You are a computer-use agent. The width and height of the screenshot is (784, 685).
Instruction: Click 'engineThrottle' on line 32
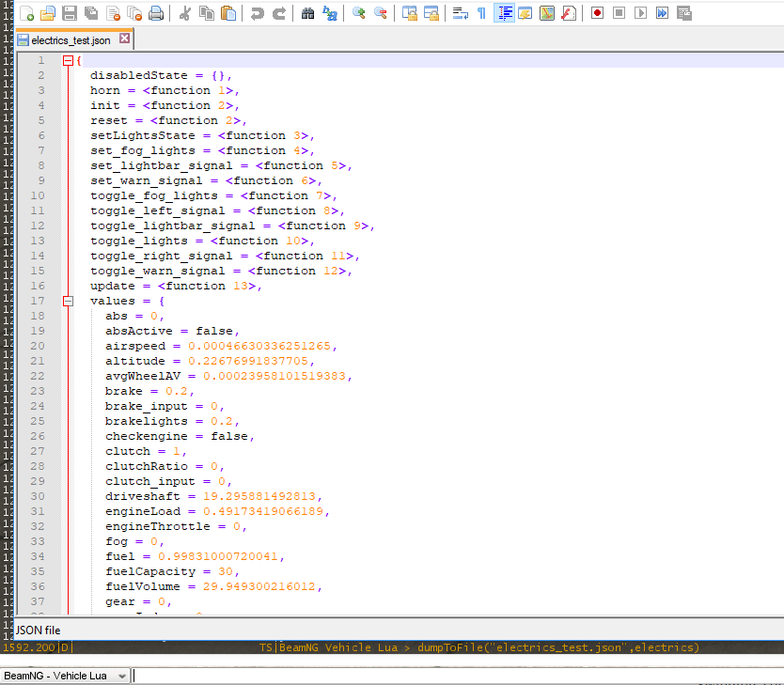click(x=158, y=526)
